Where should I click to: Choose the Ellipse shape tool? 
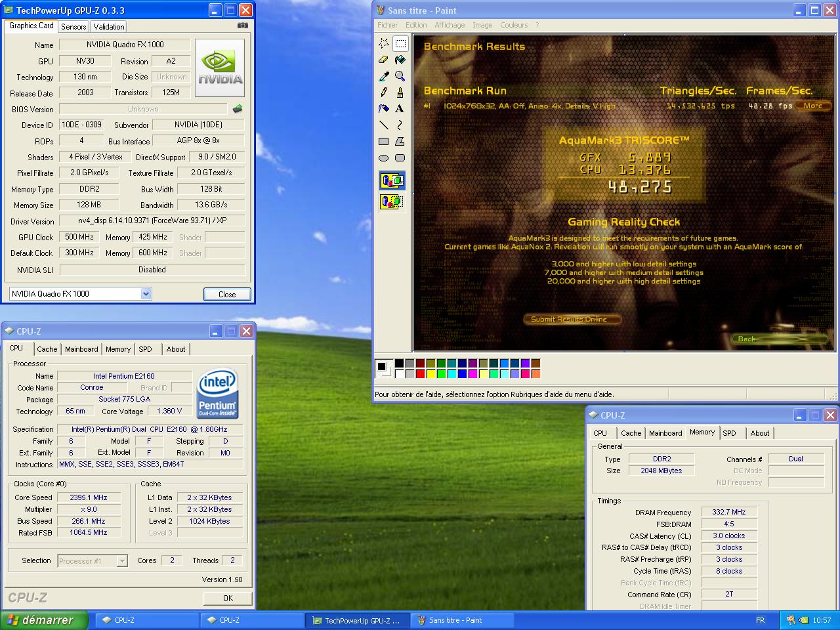pyautogui.click(x=384, y=158)
